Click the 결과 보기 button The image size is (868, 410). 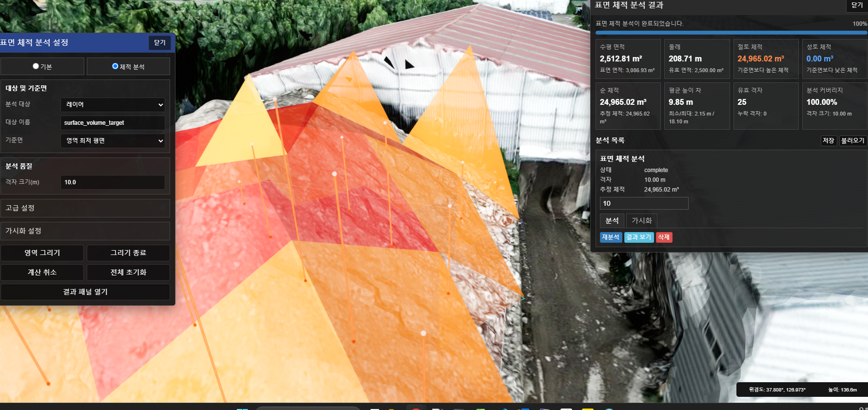[639, 237]
